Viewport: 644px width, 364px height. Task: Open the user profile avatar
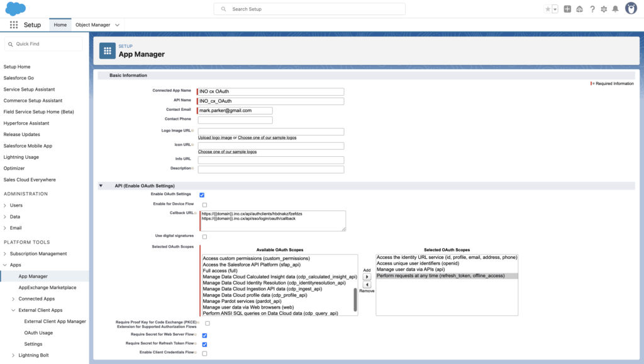coord(631,9)
